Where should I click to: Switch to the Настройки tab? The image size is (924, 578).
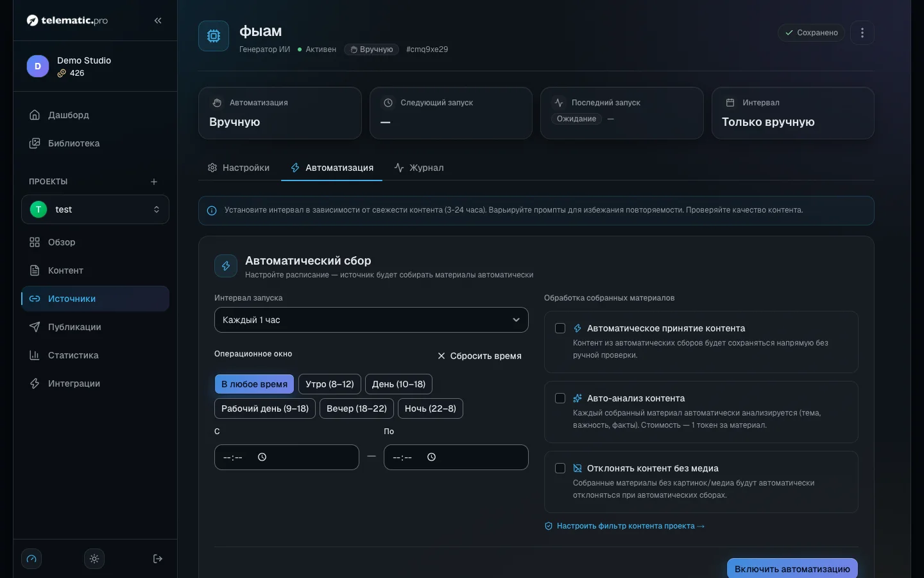[239, 168]
